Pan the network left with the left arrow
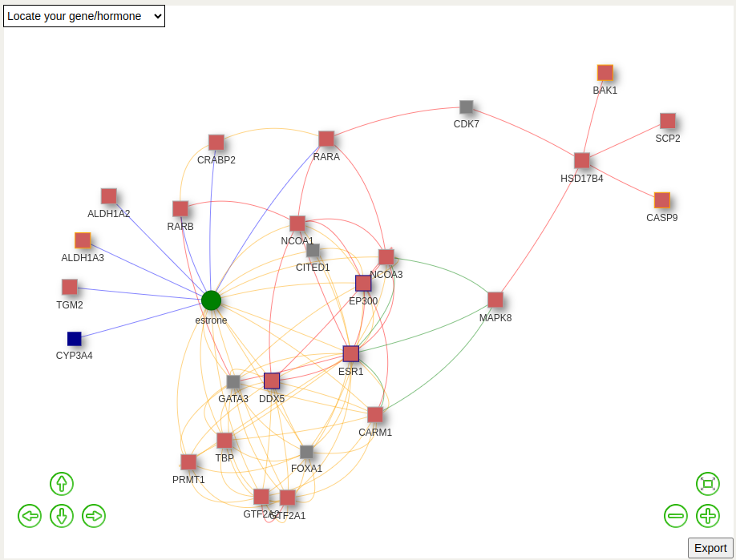Screen dimensions: 736x560 point(30,516)
